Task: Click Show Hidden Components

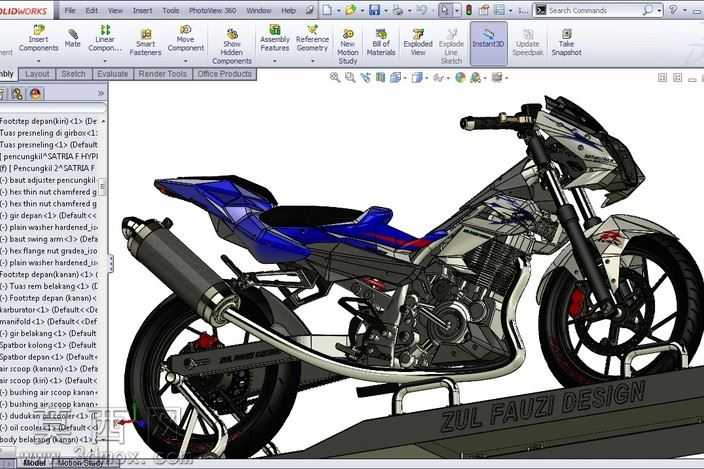Action: pyautogui.click(x=232, y=46)
